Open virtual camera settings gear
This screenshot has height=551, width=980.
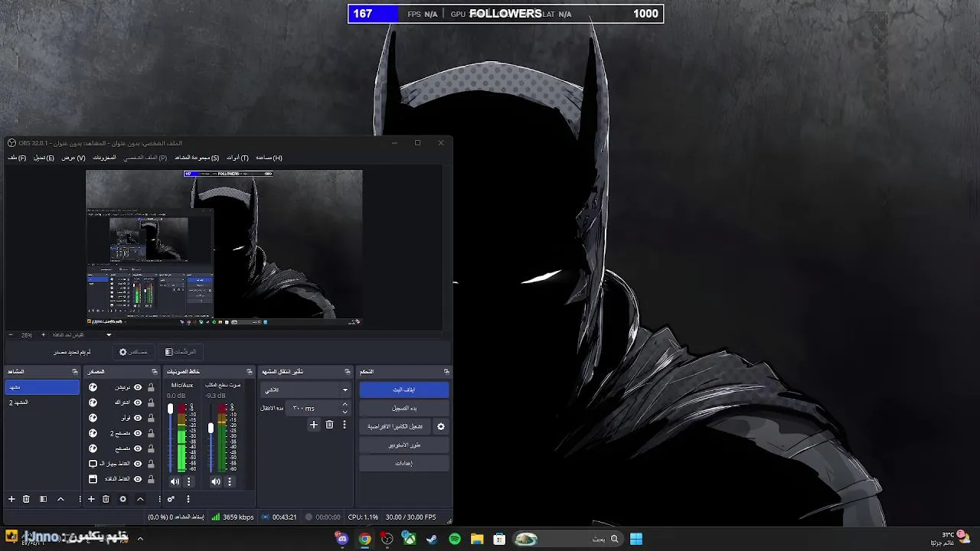pos(440,426)
